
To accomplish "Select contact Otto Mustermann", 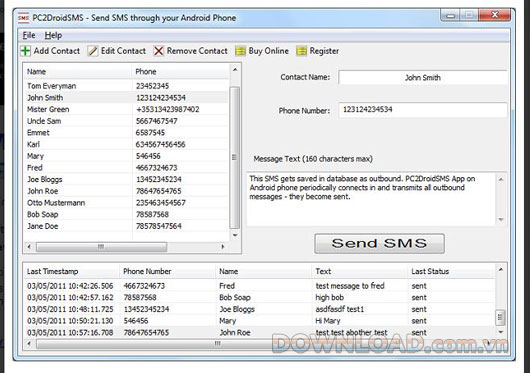I will point(127,203).
